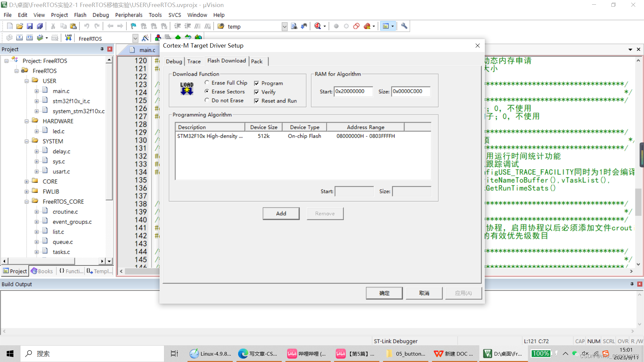Viewport: 644px width, 362px height.
Task: Uncheck the Verify checkbox
Action: pyautogui.click(x=257, y=92)
